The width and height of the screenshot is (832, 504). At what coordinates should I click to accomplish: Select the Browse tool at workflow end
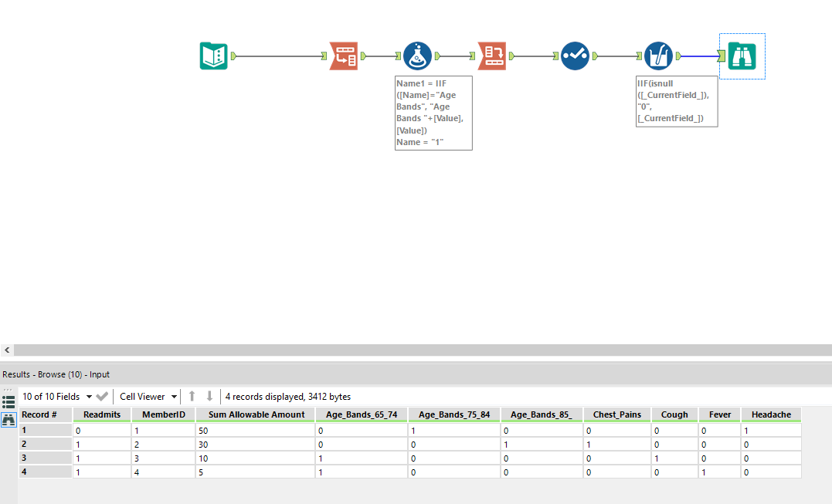[741, 56]
